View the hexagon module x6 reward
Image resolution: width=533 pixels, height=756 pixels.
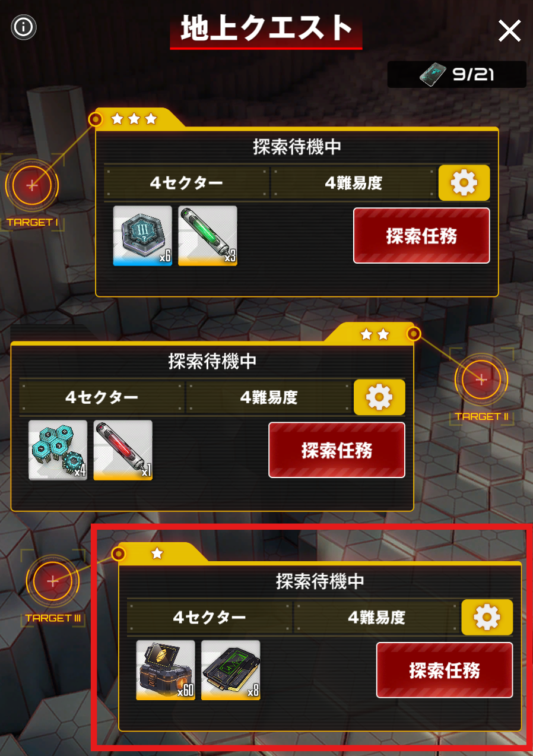point(142,236)
